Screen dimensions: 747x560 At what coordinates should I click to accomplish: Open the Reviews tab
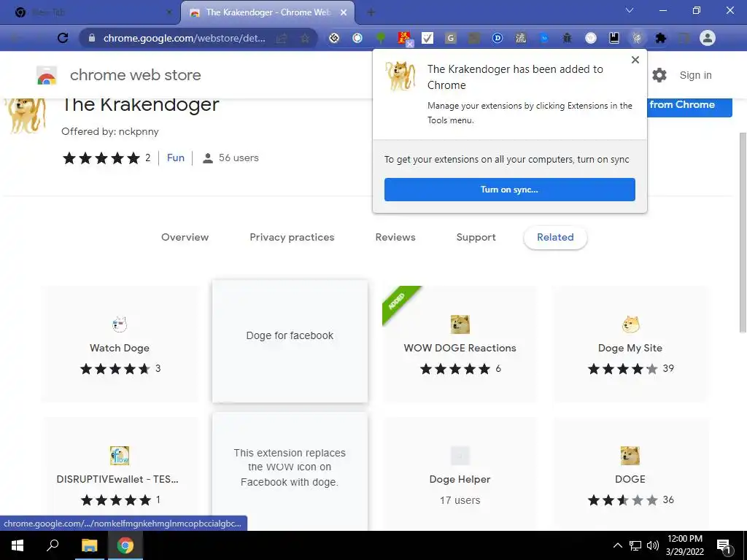coord(395,237)
